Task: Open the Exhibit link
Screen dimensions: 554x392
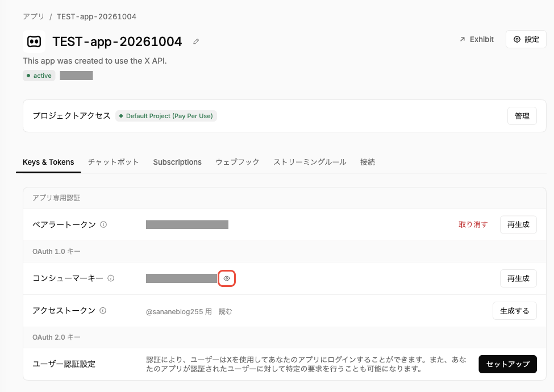Action: (x=477, y=39)
